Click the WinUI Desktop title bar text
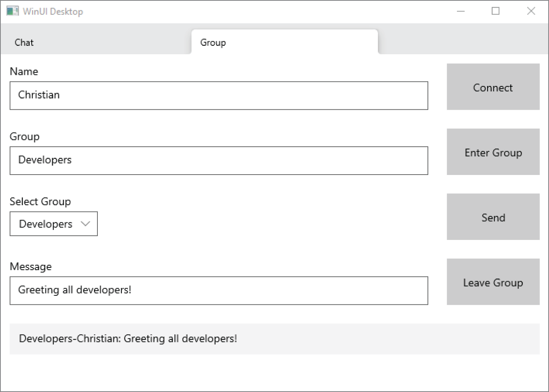Viewport: 549px width, 392px height. pos(53,11)
